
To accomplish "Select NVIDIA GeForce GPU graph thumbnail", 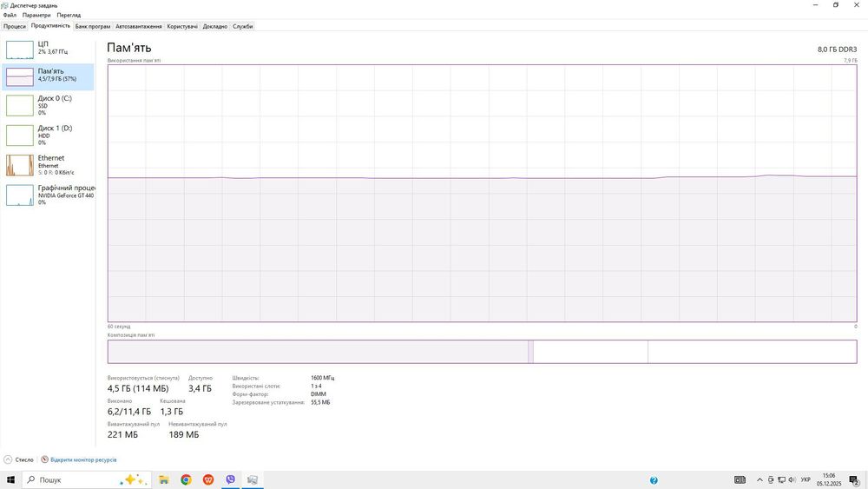I will [x=20, y=195].
